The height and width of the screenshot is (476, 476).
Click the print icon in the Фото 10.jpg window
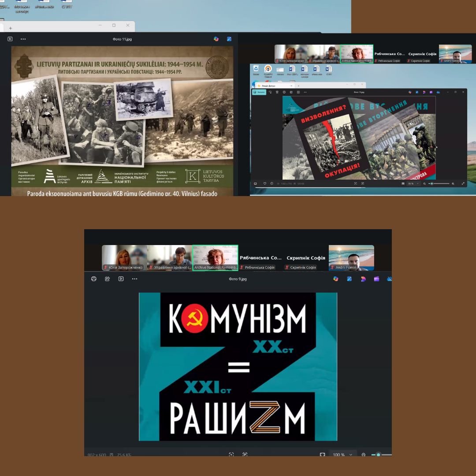(284, 92)
